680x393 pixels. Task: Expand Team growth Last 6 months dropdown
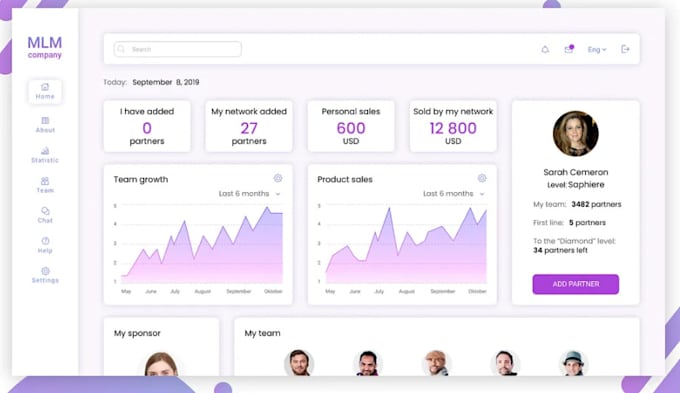coord(249,193)
